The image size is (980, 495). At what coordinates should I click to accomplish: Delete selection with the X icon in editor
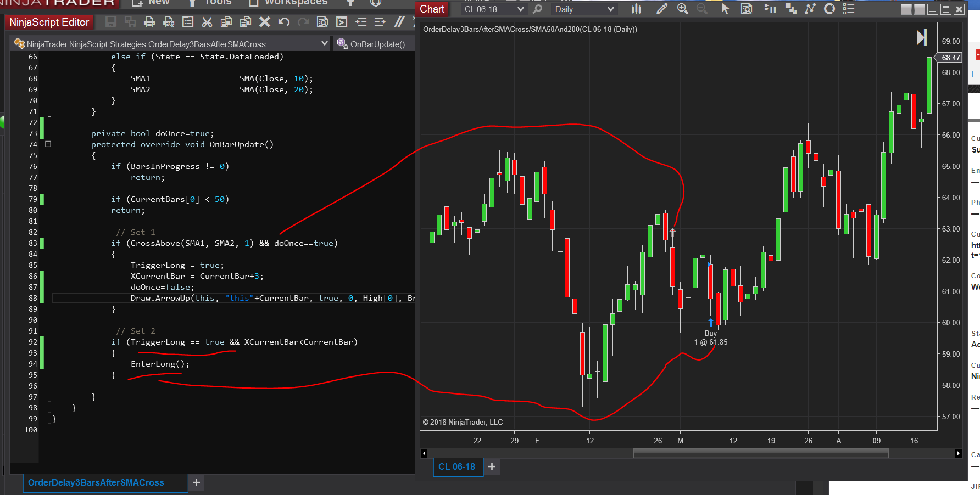(x=265, y=22)
